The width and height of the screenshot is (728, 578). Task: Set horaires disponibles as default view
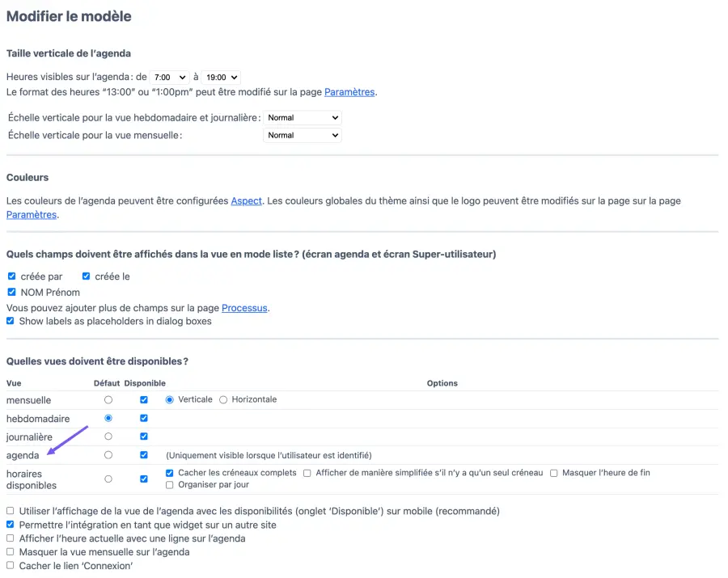click(108, 479)
